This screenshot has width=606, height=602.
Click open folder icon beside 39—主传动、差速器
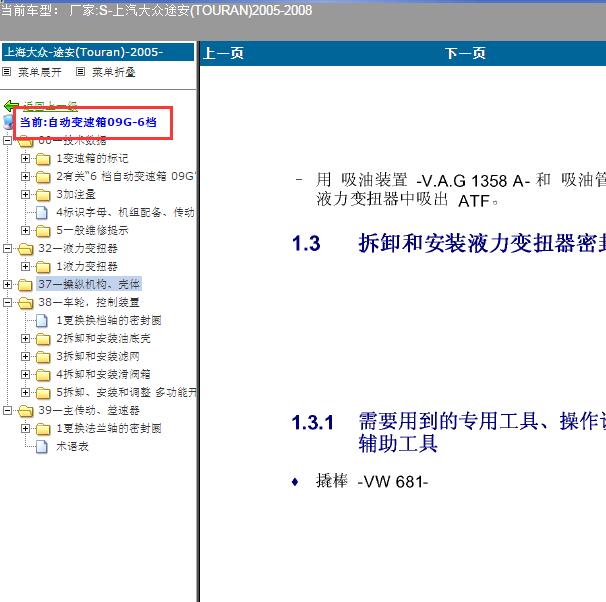[25, 411]
